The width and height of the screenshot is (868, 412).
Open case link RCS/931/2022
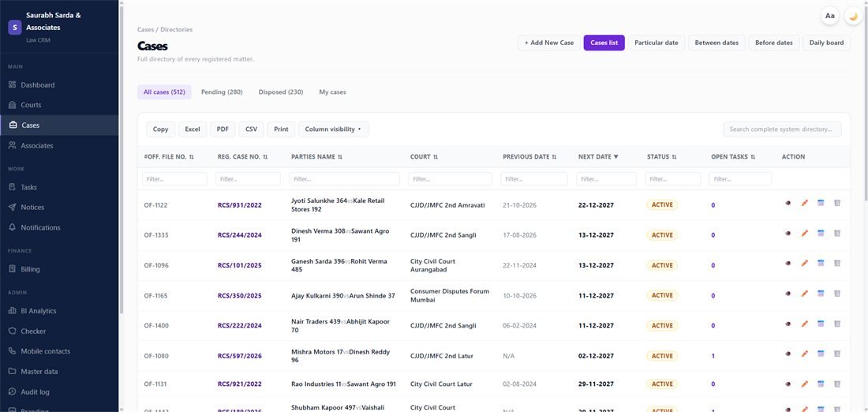[x=240, y=205]
